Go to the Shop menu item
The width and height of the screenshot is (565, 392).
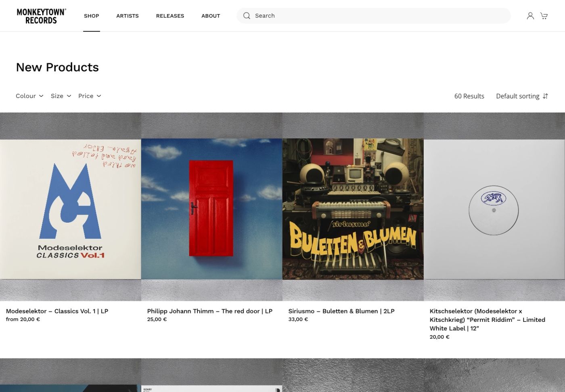point(92,16)
